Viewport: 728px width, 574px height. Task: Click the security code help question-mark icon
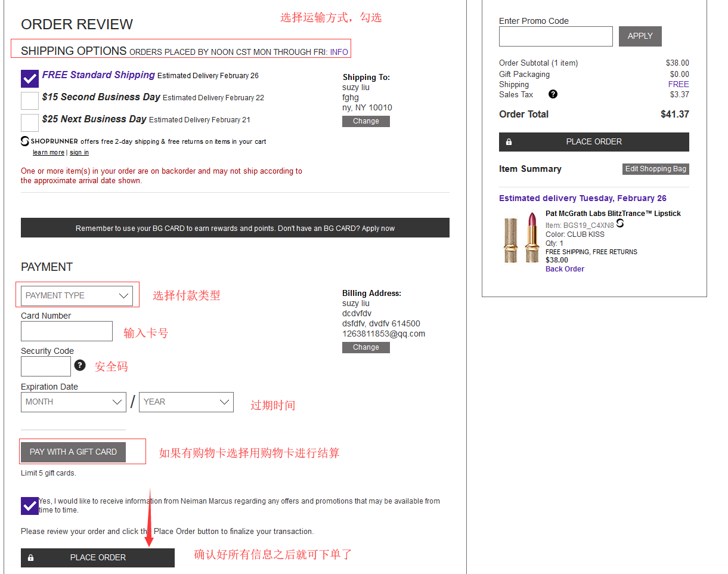coord(80,365)
